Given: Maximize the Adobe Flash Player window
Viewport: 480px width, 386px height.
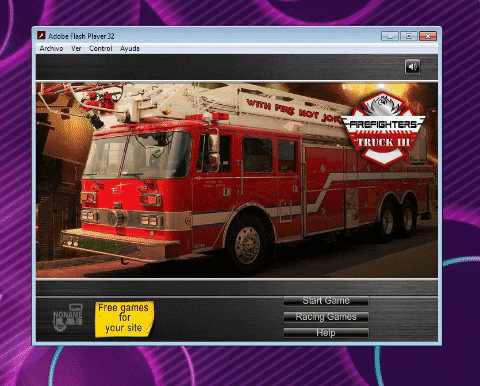Looking at the screenshot, I should [x=409, y=36].
